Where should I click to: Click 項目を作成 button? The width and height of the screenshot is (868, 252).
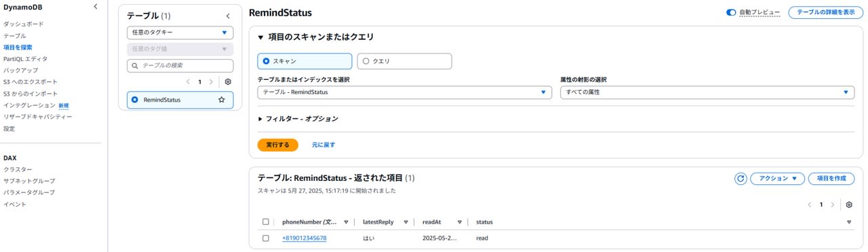[831, 178]
